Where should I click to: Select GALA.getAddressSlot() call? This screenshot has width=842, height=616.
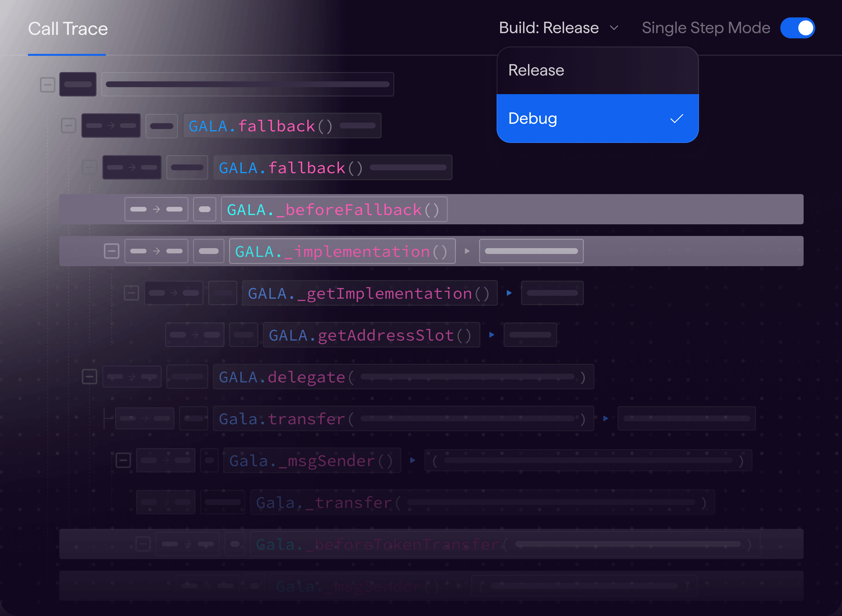371,335
